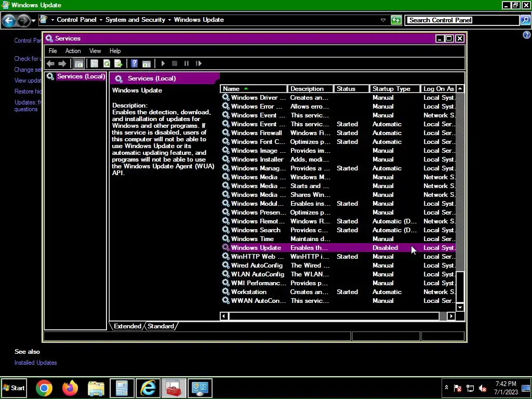The width and height of the screenshot is (532, 399).
Task: Click the Restart Service icon
Action: pos(199,63)
